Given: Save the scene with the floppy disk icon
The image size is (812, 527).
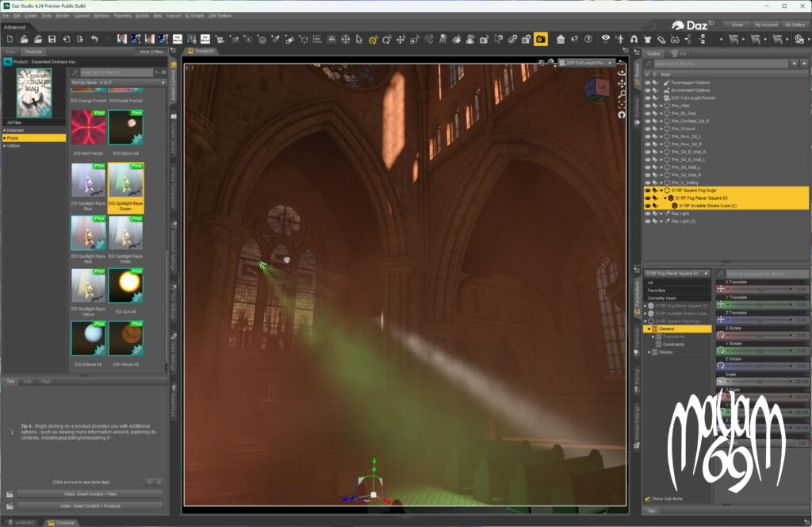Looking at the screenshot, I should (52, 40).
